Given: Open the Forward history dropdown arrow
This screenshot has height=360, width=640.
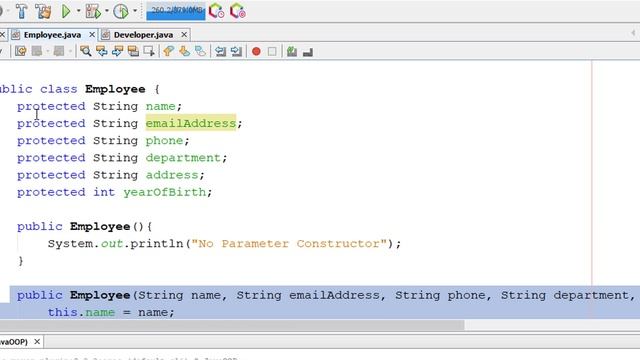Looking at the screenshot, I should [x=70, y=51].
